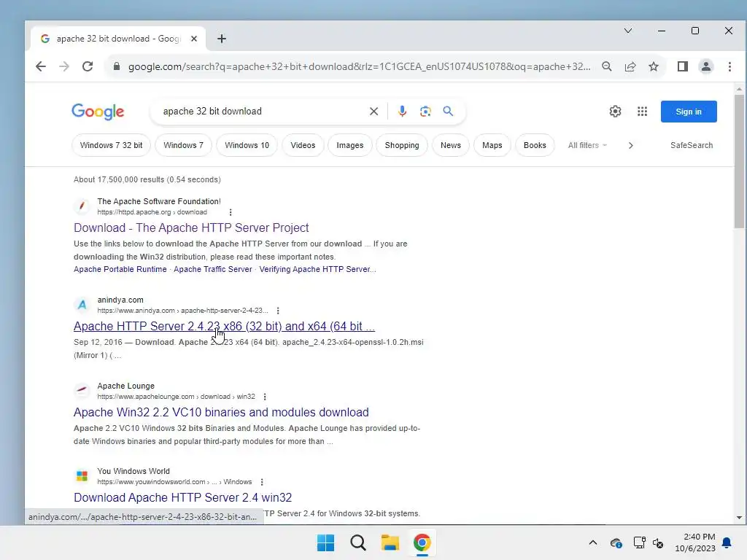The height and width of the screenshot is (560, 747).
Task: Open Download - The Apache HTTP Server Project
Action: point(191,227)
